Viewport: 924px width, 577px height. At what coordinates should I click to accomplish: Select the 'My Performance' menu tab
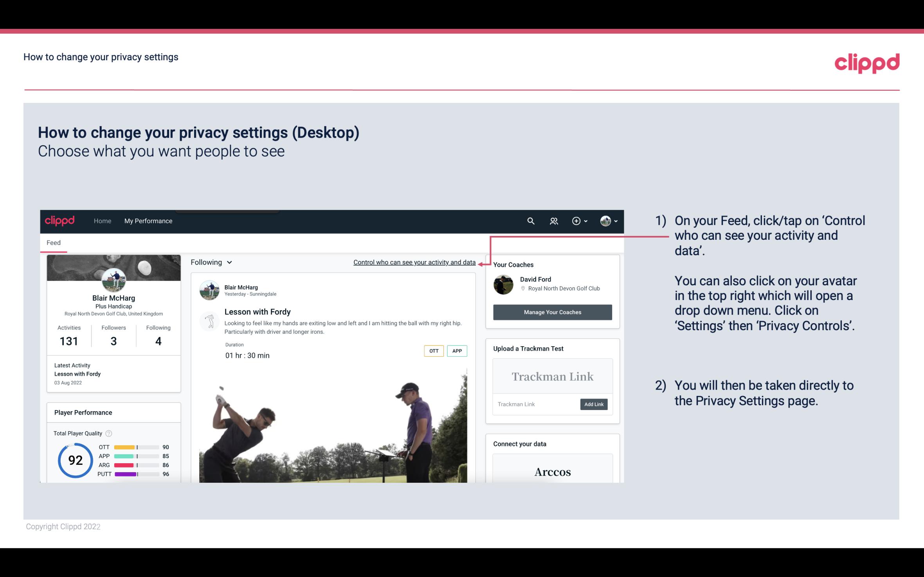coord(148,220)
